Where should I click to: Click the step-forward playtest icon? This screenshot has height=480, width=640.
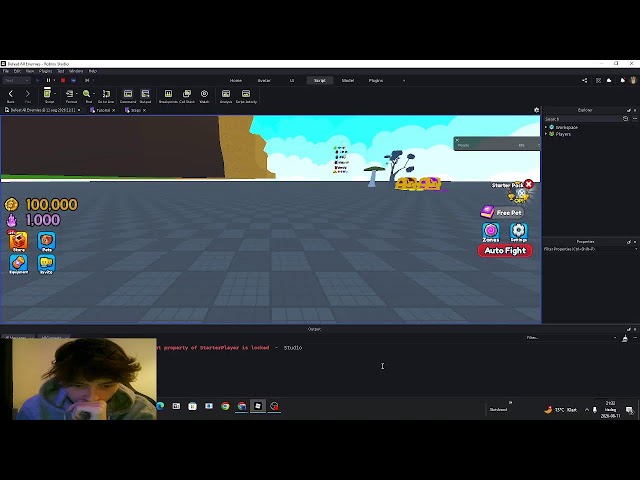click(x=87, y=80)
